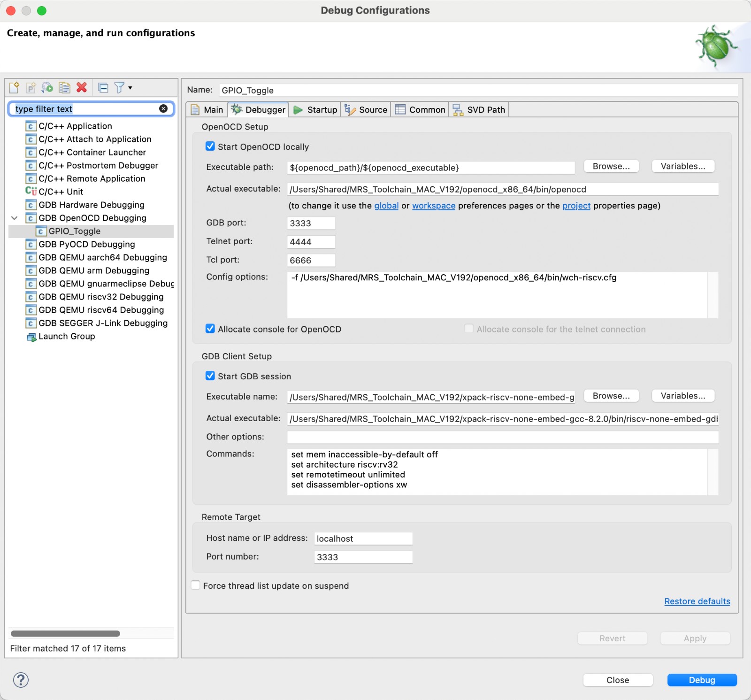Image resolution: width=751 pixels, height=700 pixels.
Task: Click the configuration tree horizontal scrollbar
Action: [65, 633]
